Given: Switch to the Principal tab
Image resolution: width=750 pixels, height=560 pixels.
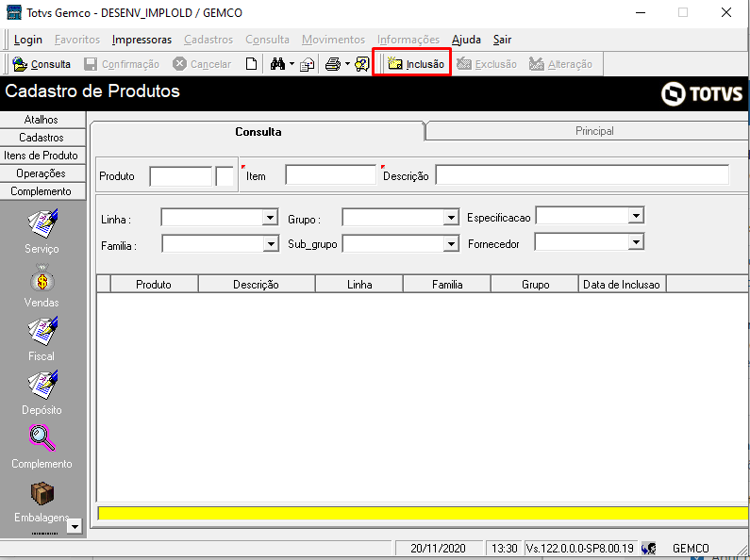Looking at the screenshot, I should click(x=594, y=131).
